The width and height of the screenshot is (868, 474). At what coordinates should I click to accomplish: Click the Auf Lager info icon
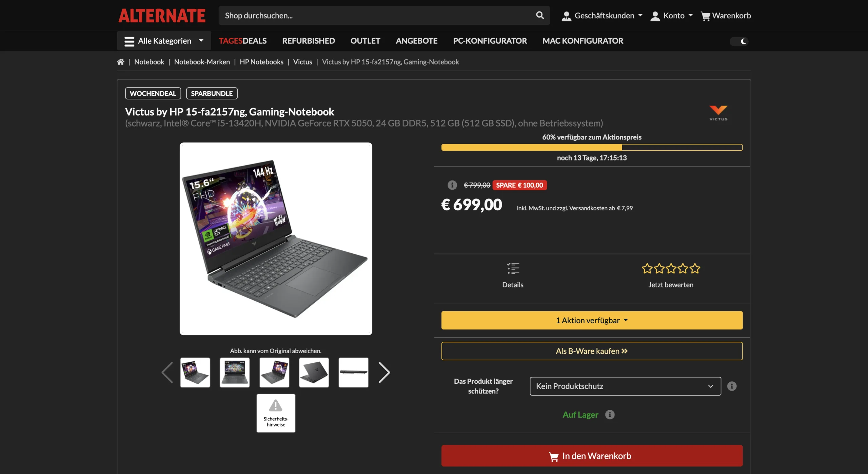point(610,415)
